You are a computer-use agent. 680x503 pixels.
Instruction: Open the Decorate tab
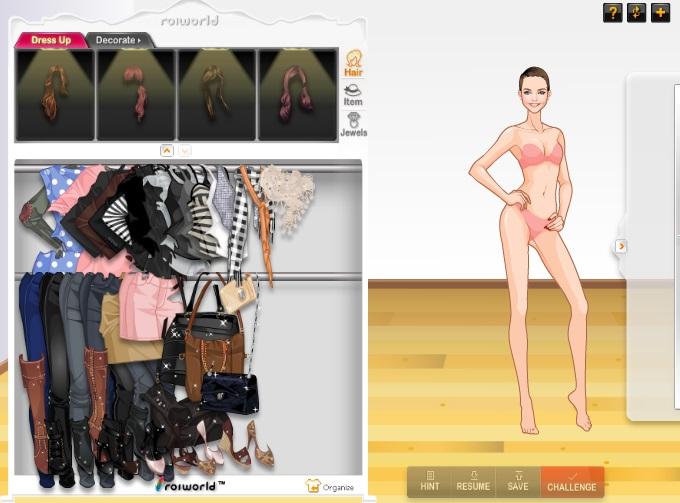[119, 40]
